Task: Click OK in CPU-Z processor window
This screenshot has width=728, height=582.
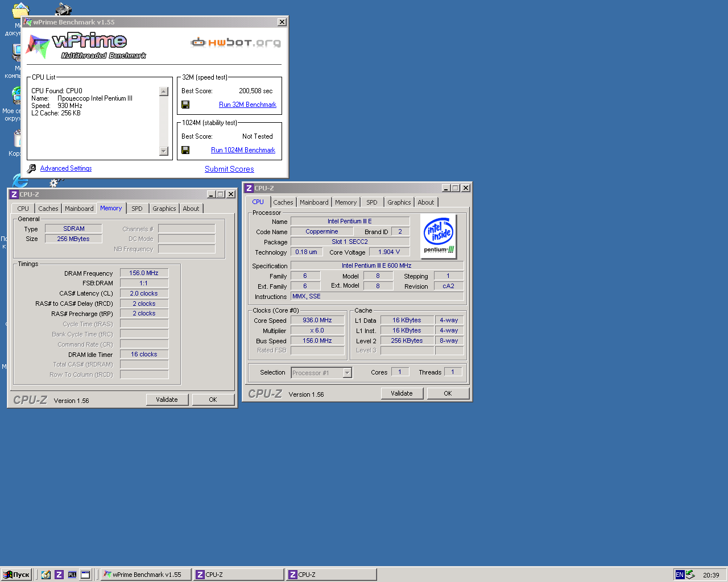Action: [448, 393]
